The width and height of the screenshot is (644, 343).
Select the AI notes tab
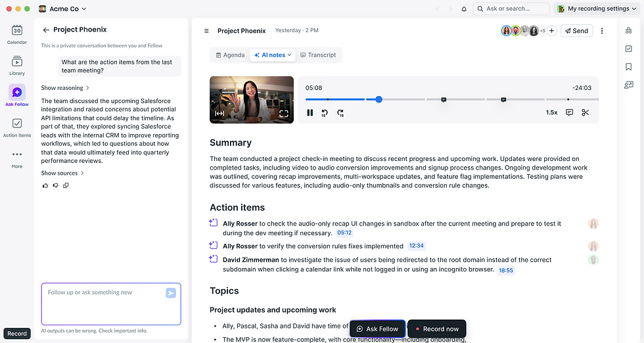pyautogui.click(x=273, y=55)
